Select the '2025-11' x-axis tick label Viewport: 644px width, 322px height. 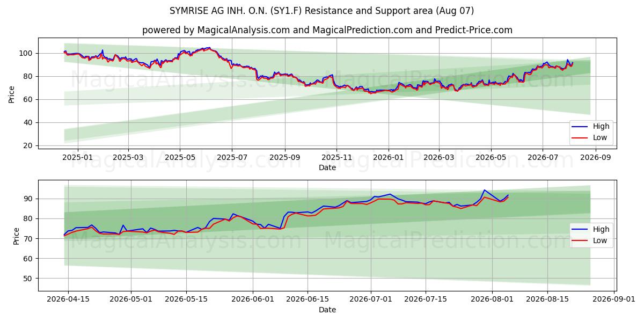click(x=336, y=157)
